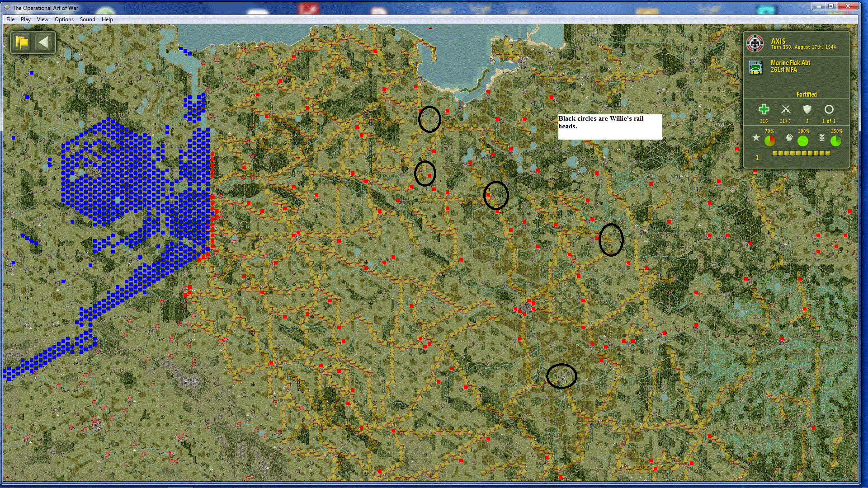Click the green cross health icon
This screenshot has height=488, width=868.
pos(764,109)
